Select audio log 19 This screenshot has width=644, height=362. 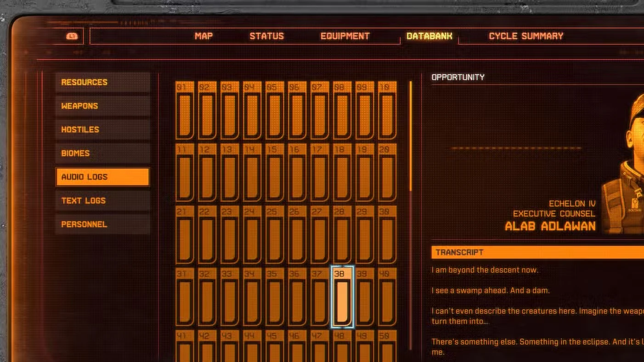pos(365,172)
